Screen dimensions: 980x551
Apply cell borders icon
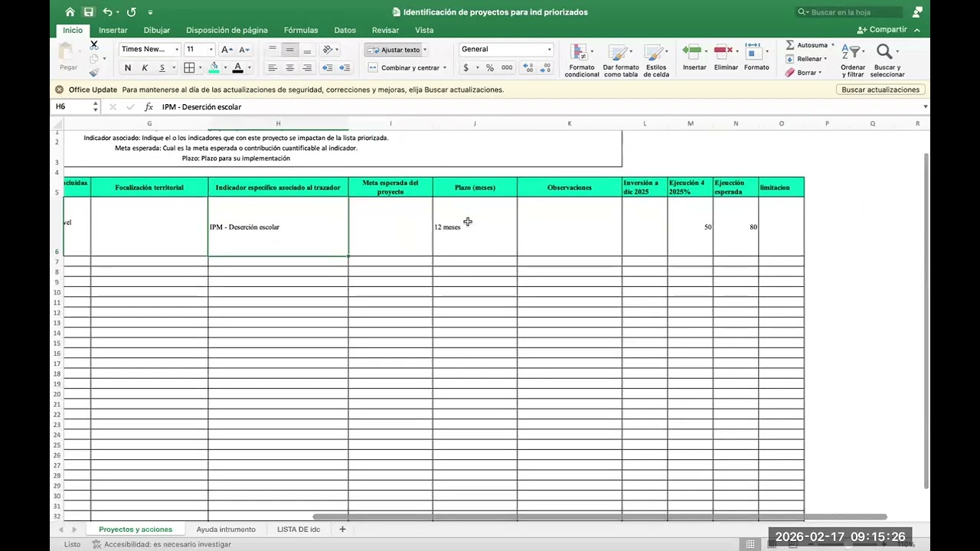coord(189,68)
